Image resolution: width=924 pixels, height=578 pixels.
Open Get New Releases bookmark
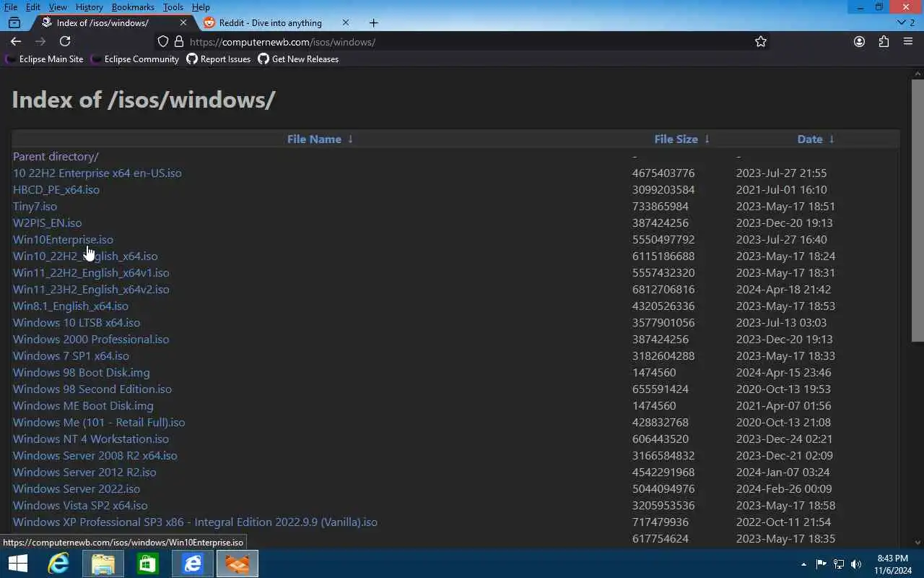[298, 59]
